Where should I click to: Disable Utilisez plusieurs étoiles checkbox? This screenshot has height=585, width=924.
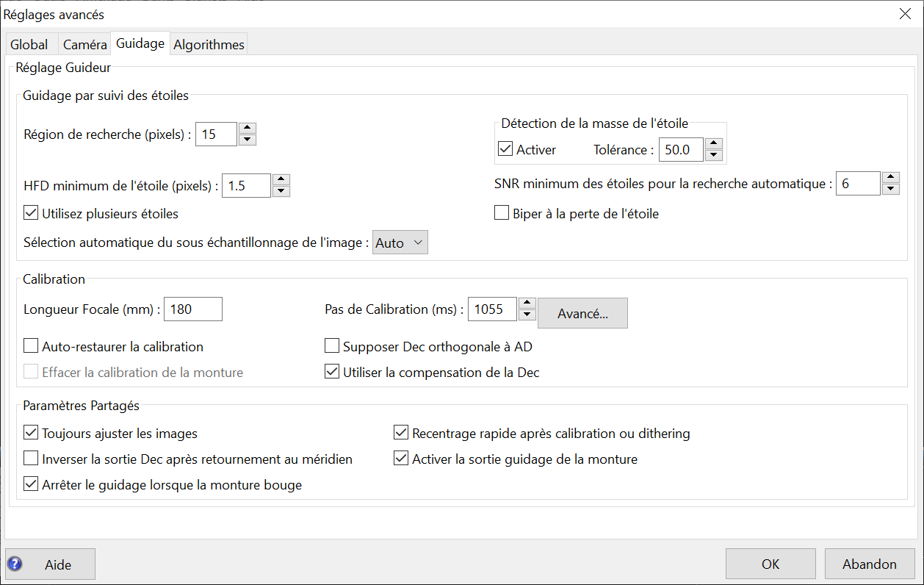point(31,214)
